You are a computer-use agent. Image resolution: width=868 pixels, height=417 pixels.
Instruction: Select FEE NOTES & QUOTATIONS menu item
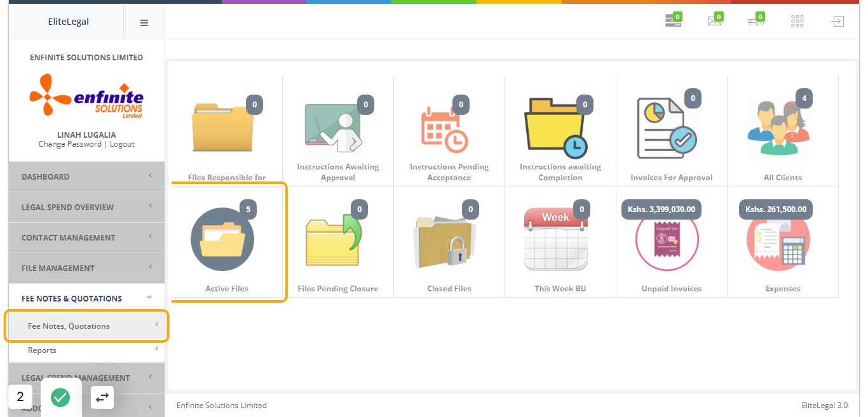click(x=86, y=298)
